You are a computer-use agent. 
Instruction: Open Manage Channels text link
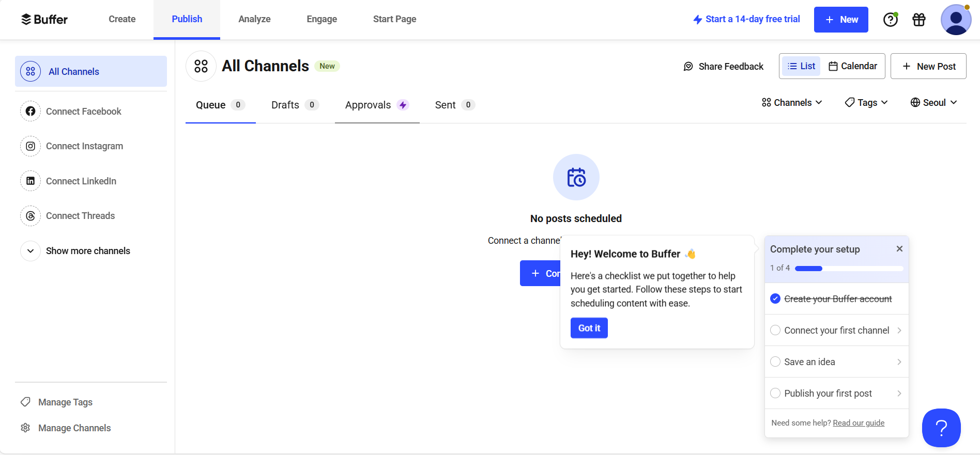[74, 428]
